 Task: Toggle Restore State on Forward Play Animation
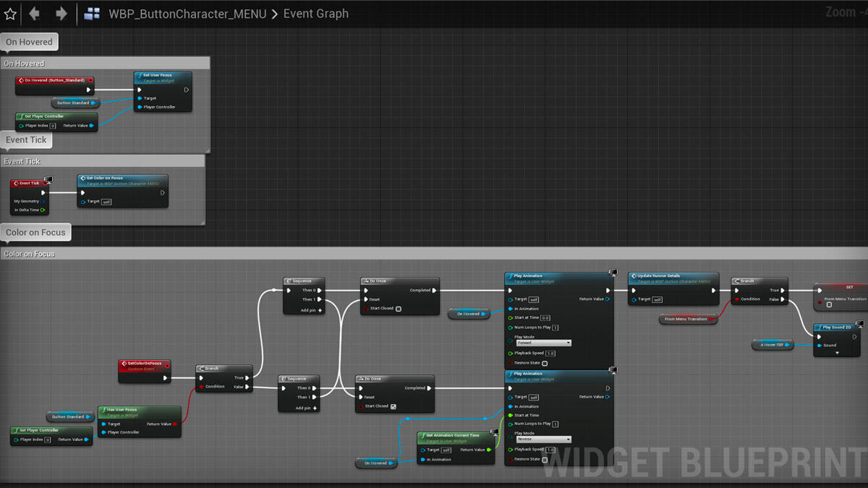(545, 363)
